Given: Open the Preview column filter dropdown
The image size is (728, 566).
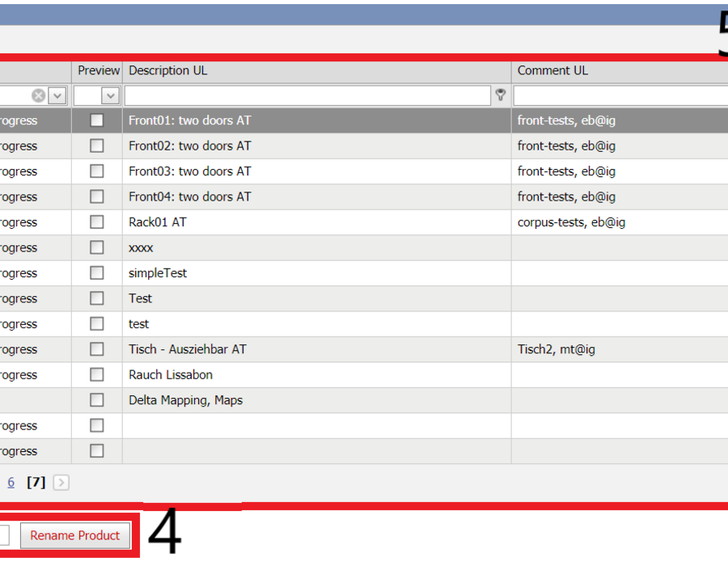Looking at the screenshot, I should pyautogui.click(x=111, y=95).
